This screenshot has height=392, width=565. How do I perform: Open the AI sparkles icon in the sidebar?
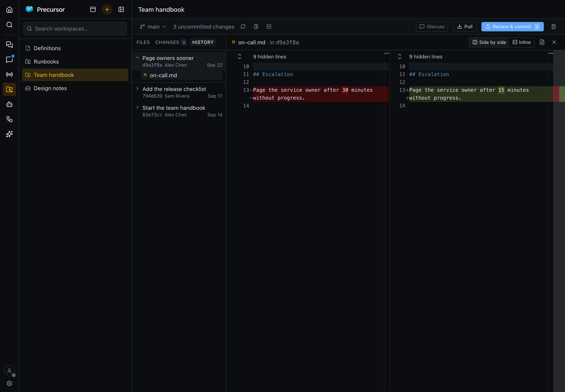click(x=9, y=134)
